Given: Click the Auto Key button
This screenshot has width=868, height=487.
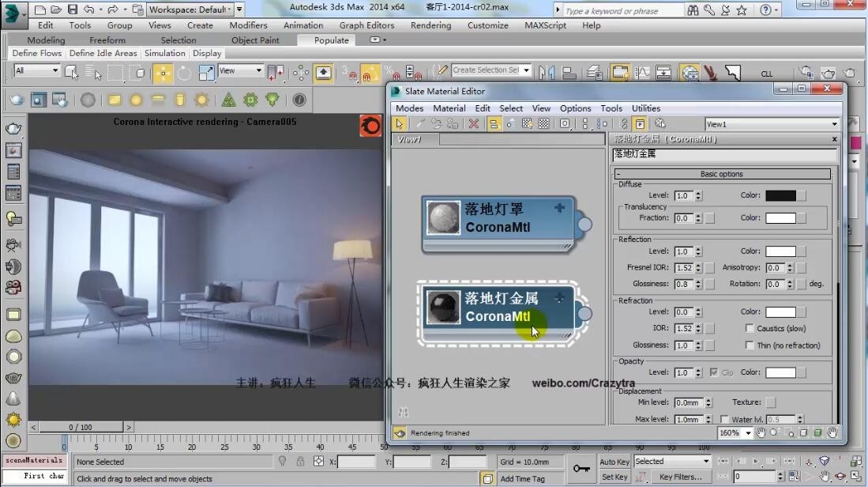Looking at the screenshot, I should pos(614,462).
